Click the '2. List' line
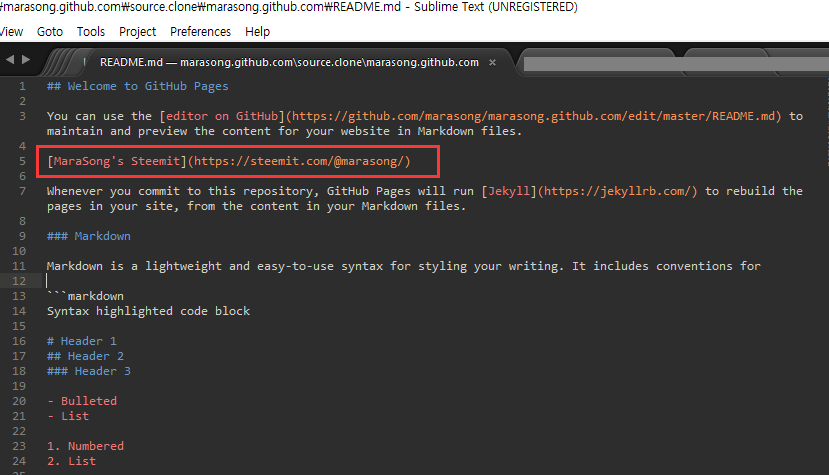 point(71,461)
